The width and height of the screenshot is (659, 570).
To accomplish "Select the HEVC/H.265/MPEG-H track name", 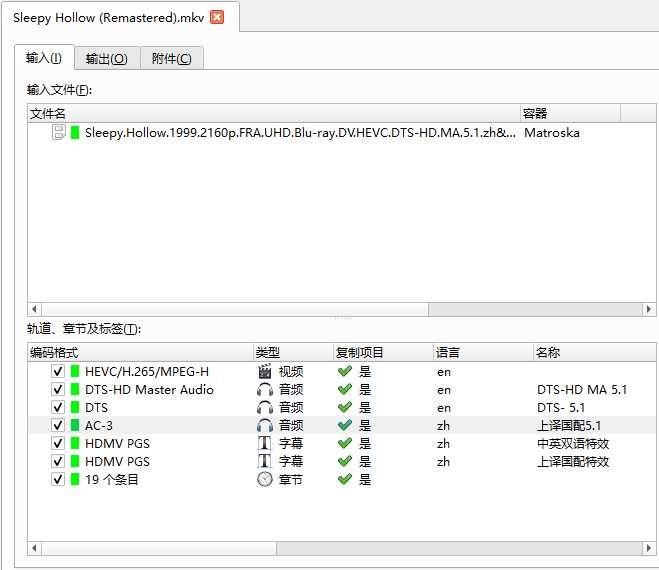I will click(147, 372).
